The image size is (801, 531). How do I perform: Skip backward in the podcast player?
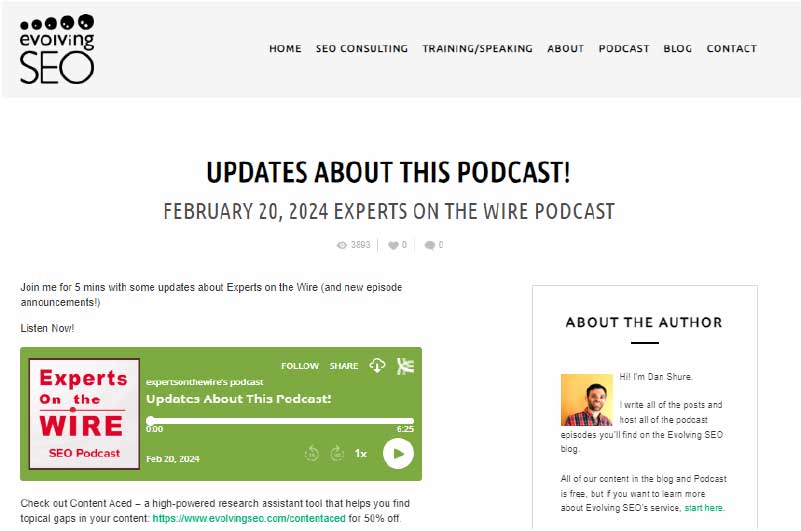click(x=312, y=453)
